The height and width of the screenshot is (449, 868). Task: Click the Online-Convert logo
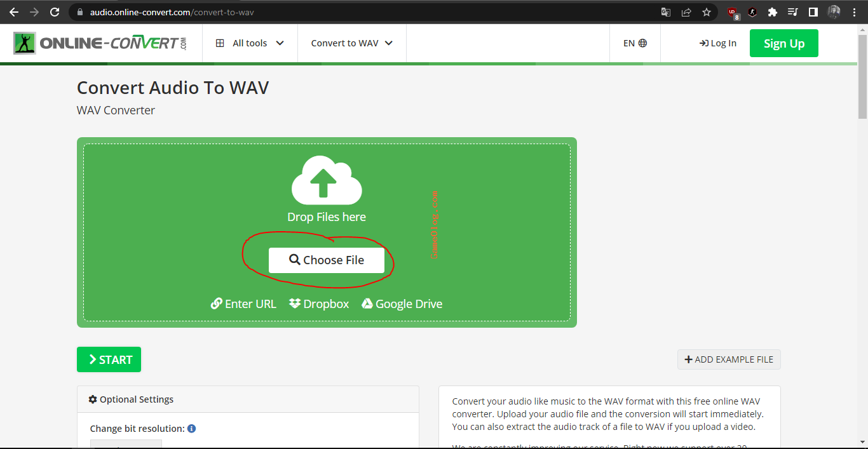pos(100,43)
